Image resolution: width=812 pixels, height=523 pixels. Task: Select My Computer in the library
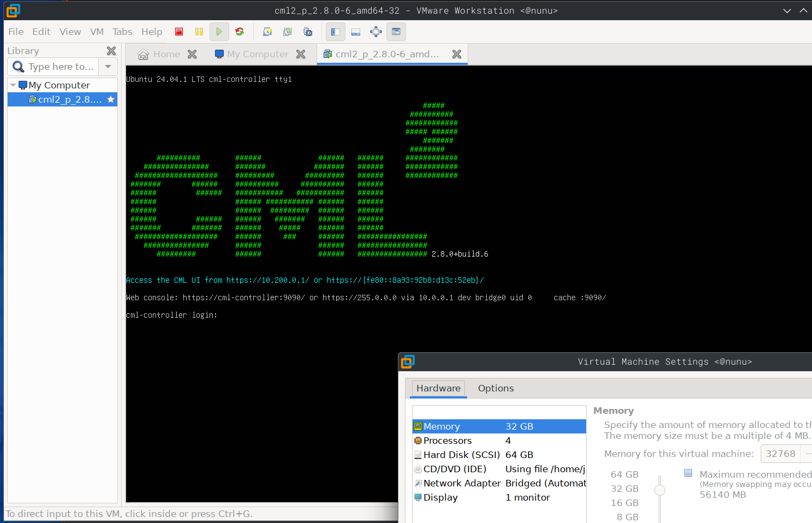(59, 85)
